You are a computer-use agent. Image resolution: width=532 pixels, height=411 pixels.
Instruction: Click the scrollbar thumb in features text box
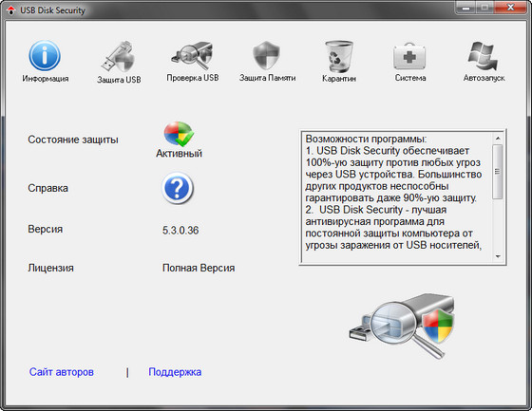498,172
